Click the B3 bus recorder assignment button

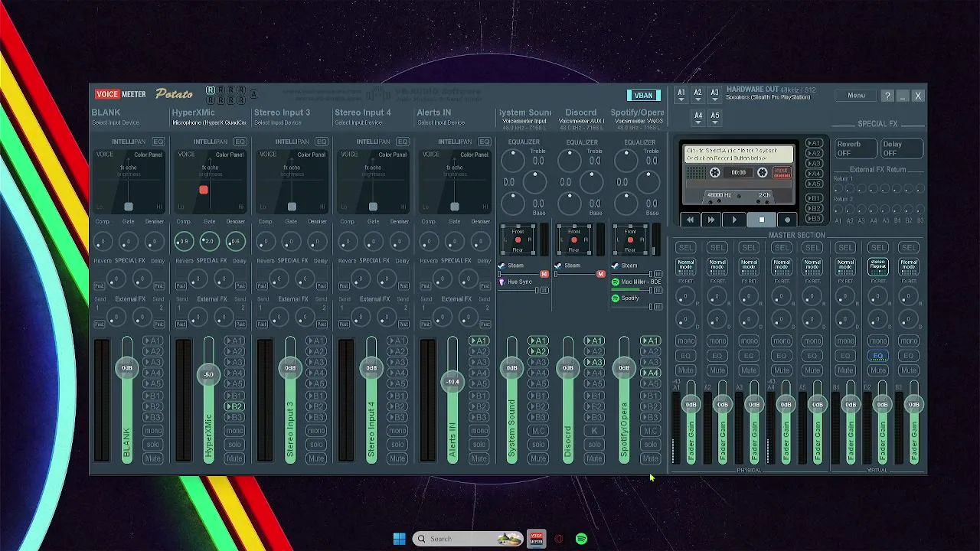pyautogui.click(x=814, y=218)
